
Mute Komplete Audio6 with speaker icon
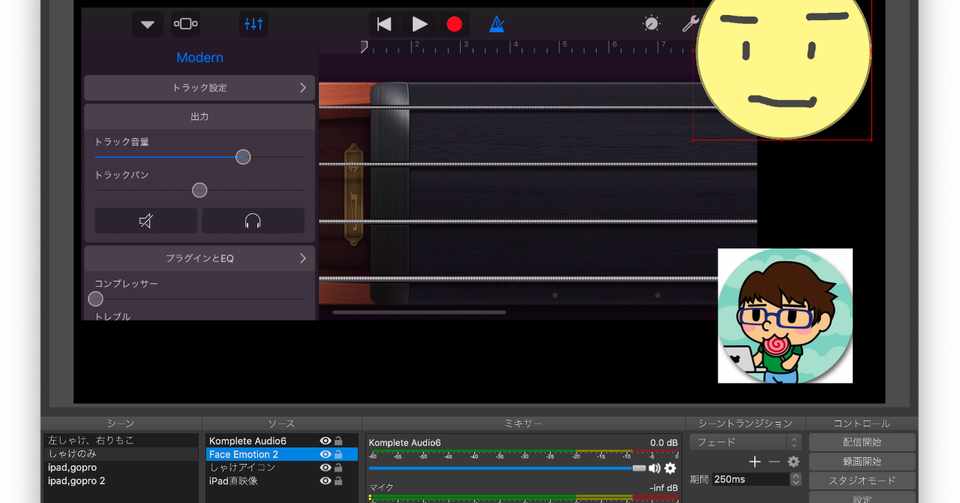(x=654, y=468)
